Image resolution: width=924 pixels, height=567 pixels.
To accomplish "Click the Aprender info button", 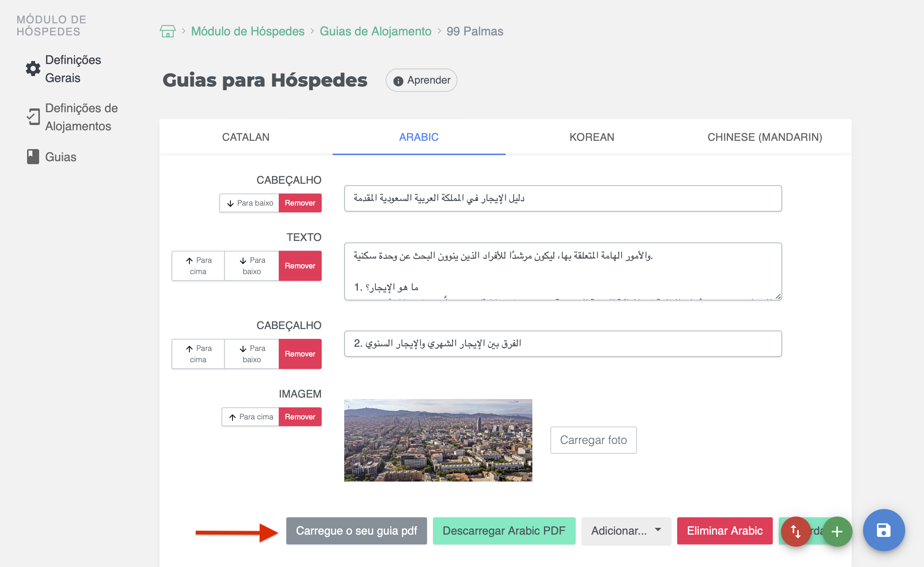I will pos(421,80).
